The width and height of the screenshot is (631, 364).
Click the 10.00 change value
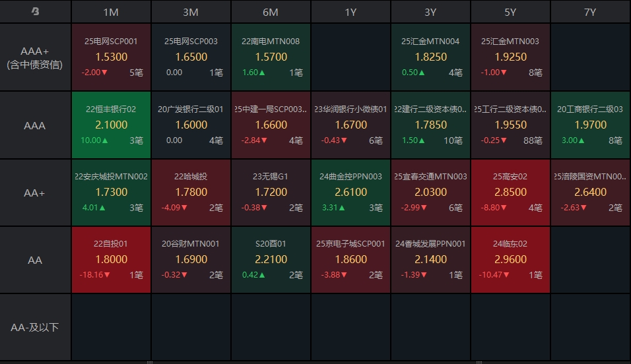tap(94, 140)
